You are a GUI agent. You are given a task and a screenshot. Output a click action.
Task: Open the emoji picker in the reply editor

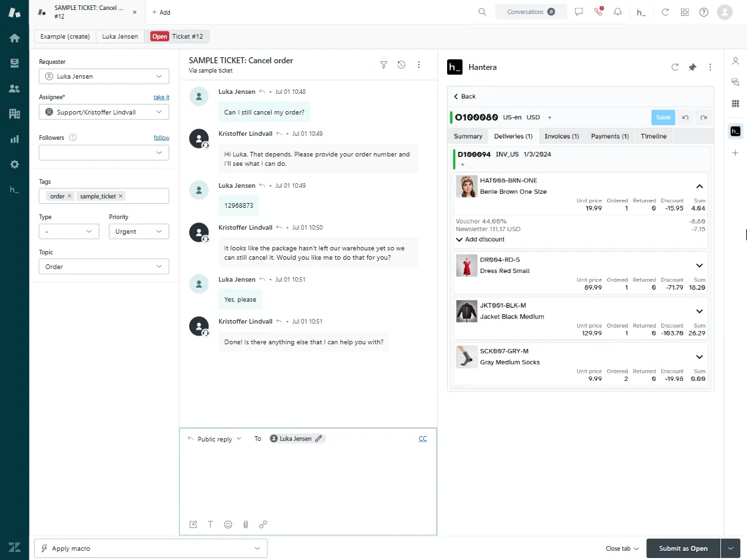click(x=228, y=524)
